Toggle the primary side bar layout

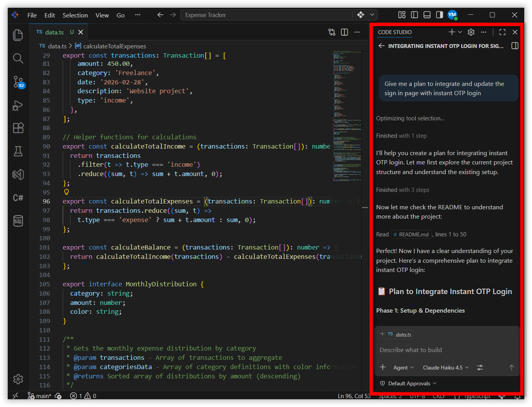click(414, 15)
